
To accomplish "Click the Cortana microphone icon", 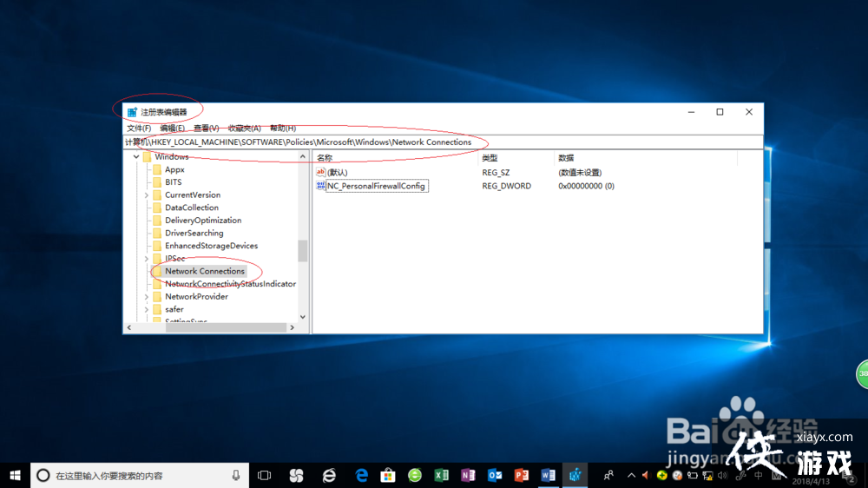I will point(236,475).
